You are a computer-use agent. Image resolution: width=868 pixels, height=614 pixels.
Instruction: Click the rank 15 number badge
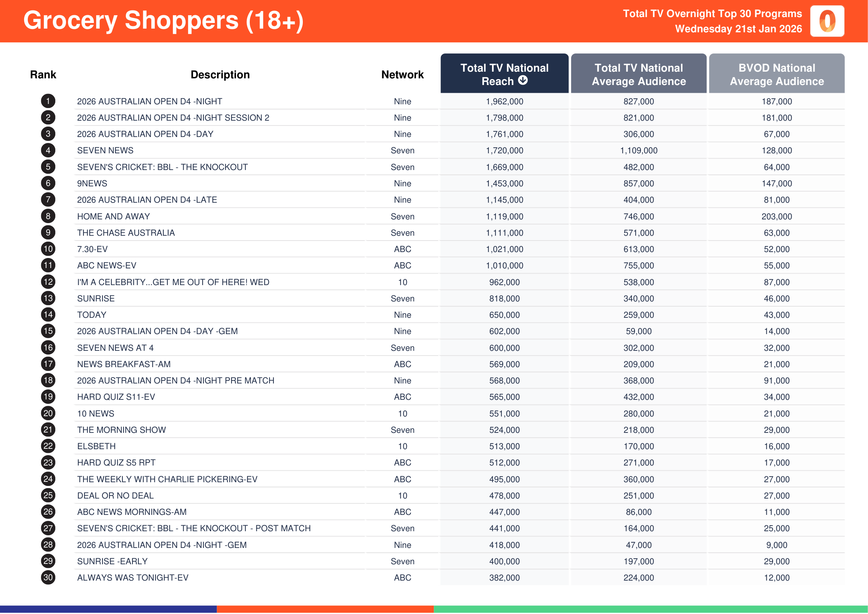pyautogui.click(x=48, y=331)
